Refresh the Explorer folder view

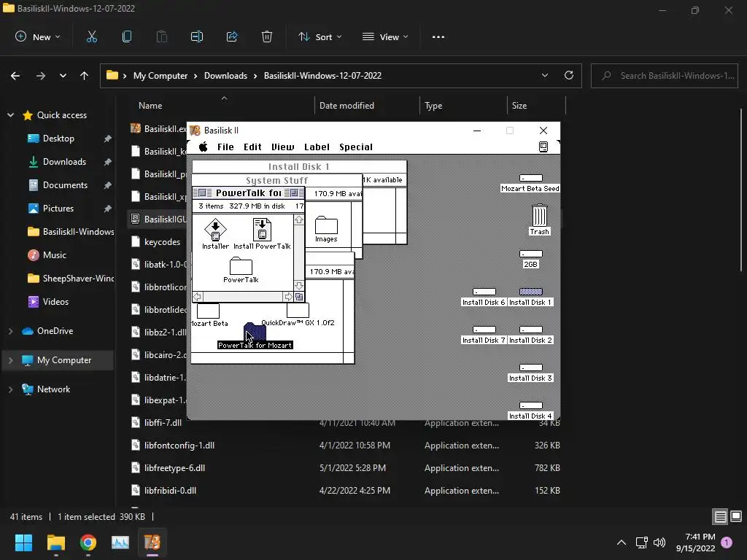(x=569, y=75)
